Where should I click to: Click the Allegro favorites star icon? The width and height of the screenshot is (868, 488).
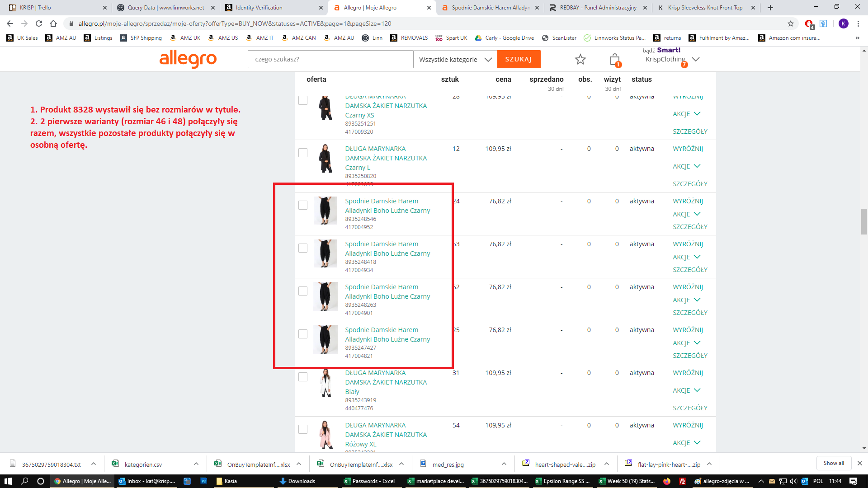[580, 59]
